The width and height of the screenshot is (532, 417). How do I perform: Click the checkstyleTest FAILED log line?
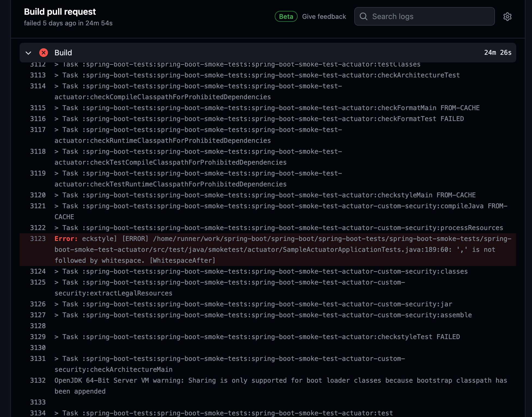pos(257,337)
